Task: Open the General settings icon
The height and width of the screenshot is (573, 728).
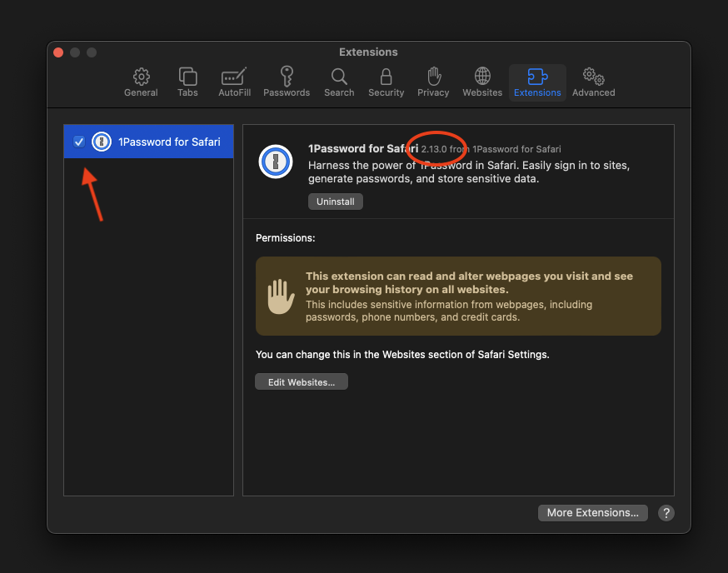Action: pos(140,81)
